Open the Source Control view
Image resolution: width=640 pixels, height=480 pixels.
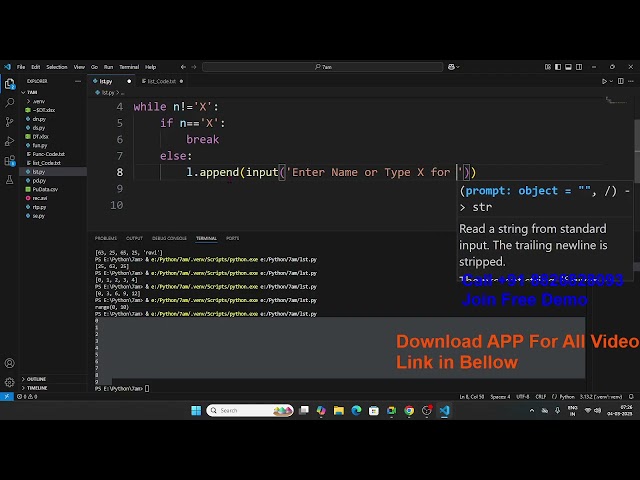[x=10, y=120]
